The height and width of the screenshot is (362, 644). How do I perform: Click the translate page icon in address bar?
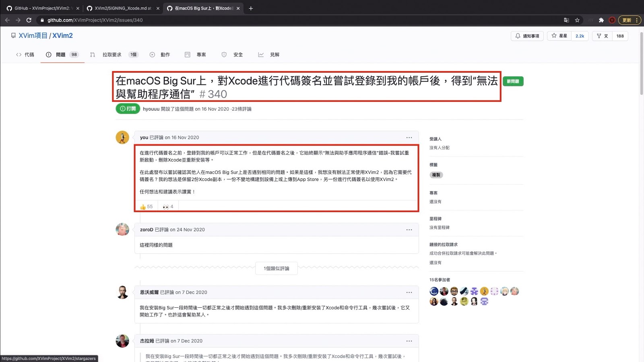[566, 20]
